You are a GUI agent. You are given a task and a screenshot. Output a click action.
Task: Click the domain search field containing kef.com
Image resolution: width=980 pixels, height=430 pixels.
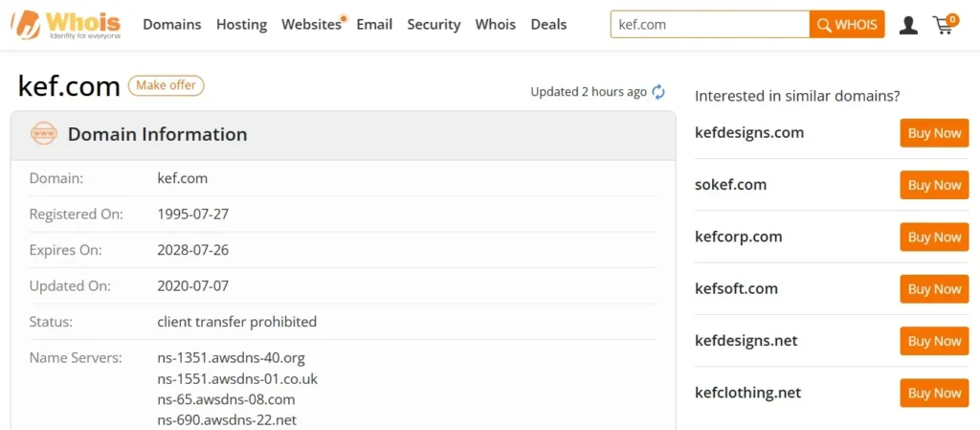pos(710,24)
